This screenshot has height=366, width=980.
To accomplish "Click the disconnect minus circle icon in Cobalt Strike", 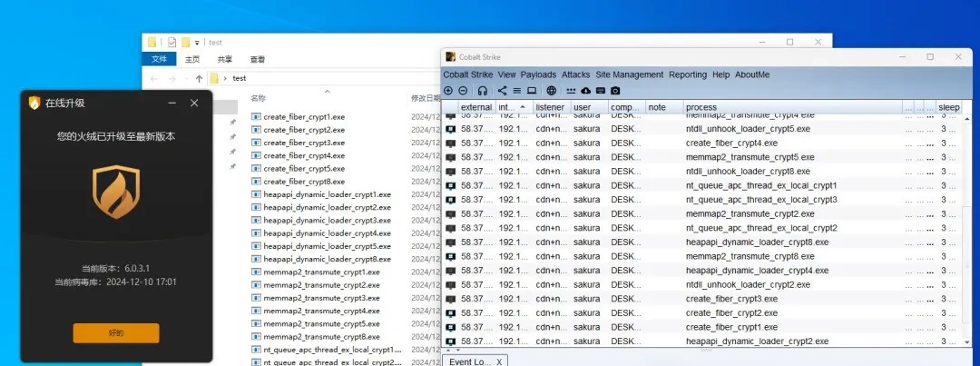I will pyautogui.click(x=463, y=91).
